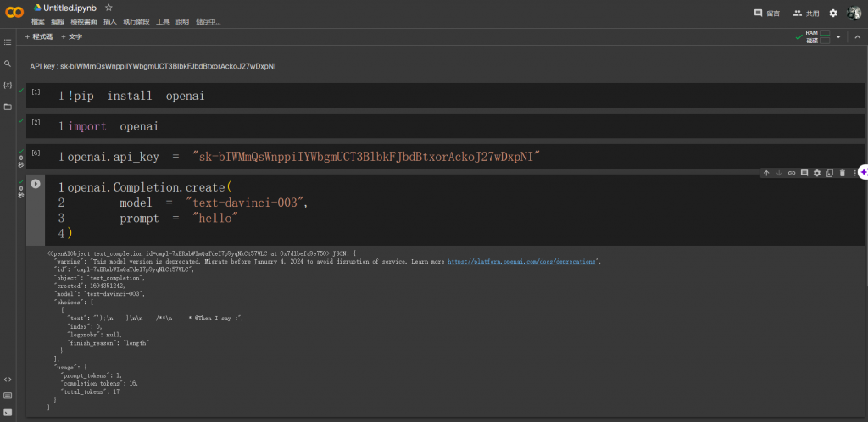Open the terminal icon at bottom left
This screenshot has width=868, height=422.
pos(8,413)
